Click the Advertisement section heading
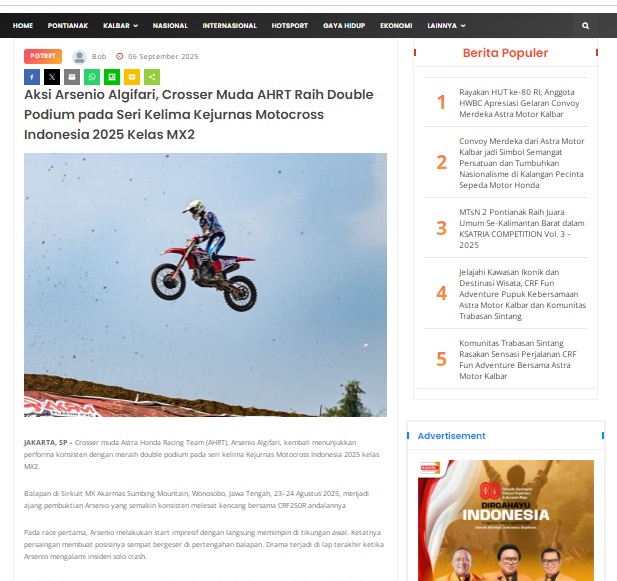The width and height of the screenshot is (617, 581). (451, 436)
